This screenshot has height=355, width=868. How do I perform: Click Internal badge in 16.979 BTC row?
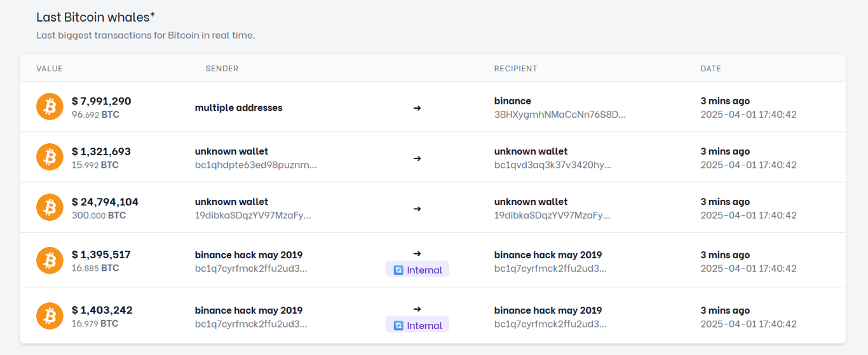[417, 325]
